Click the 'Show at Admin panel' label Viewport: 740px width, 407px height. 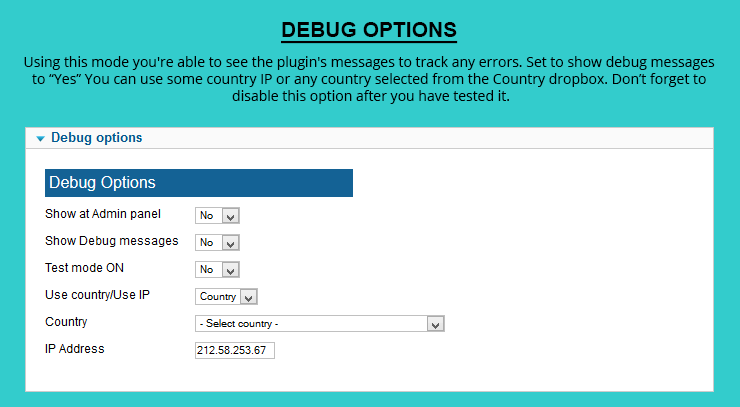tap(103, 214)
